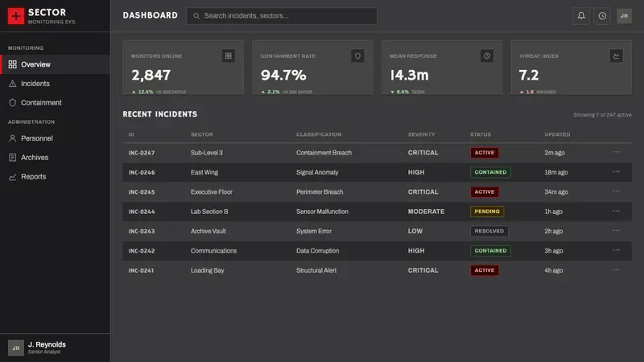This screenshot has height=362, width=644.
Task: Click the 7.2 threat index value
Action: [529, 75]
